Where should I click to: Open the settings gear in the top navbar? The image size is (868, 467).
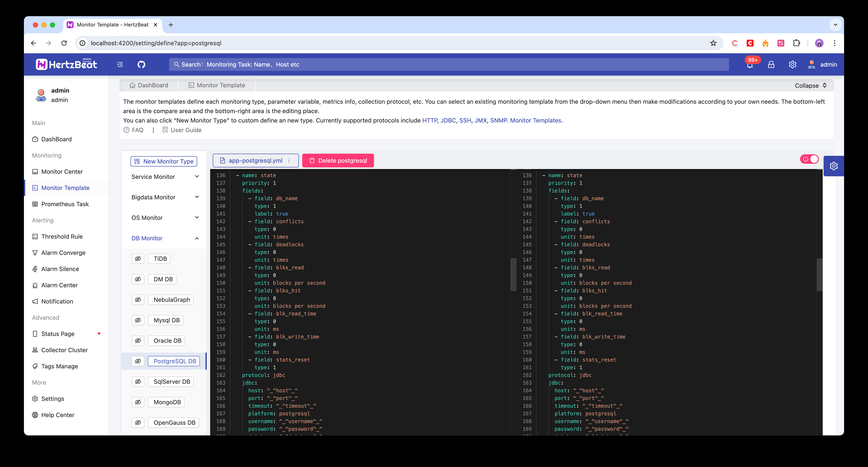[793, 64]
